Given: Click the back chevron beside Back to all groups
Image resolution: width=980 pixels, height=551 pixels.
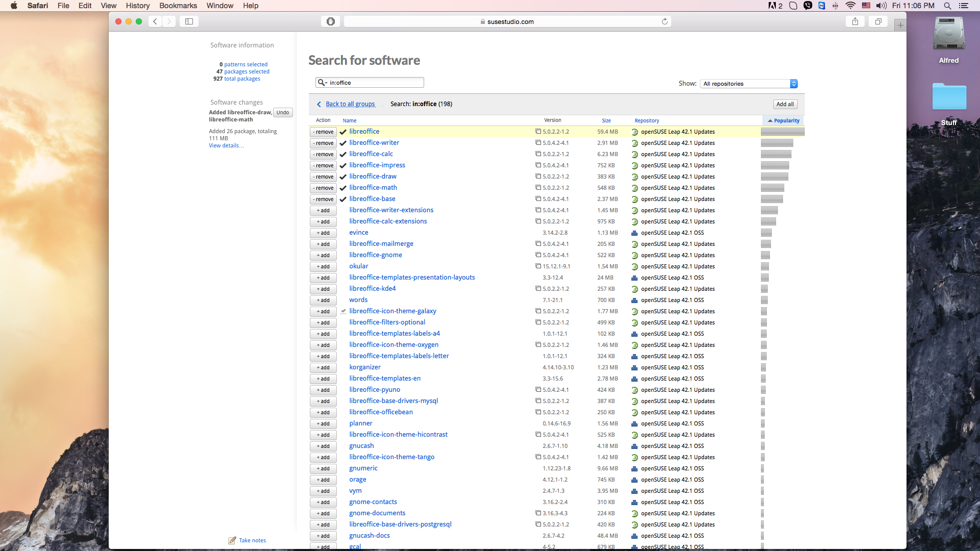Looking at the screenshot, I should click(x=319, y=104).
